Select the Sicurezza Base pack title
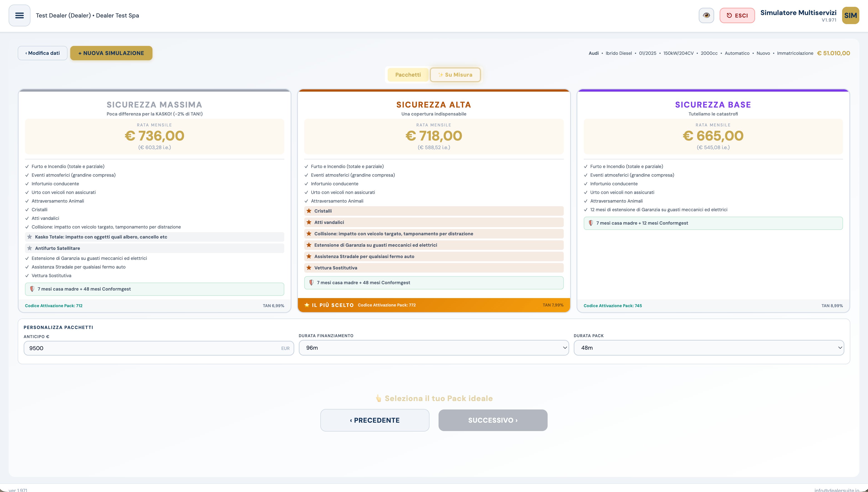Image resolution: width=868 pixels, height=492 pixels. coord(713,105)
